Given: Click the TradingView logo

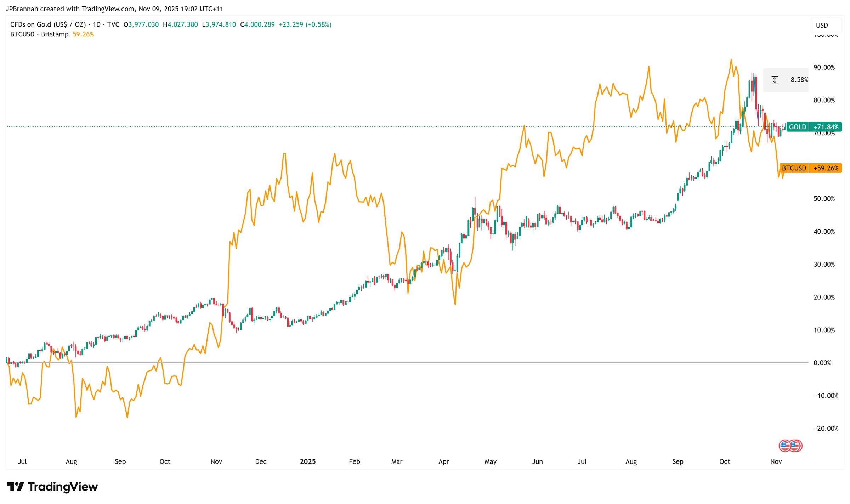Looking at the screenshot, I should coord(52,487).
